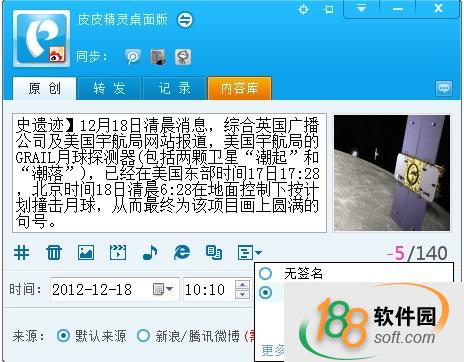Add music with the note icon
This screenshot has height=362, width=464.
click(150, 252)
